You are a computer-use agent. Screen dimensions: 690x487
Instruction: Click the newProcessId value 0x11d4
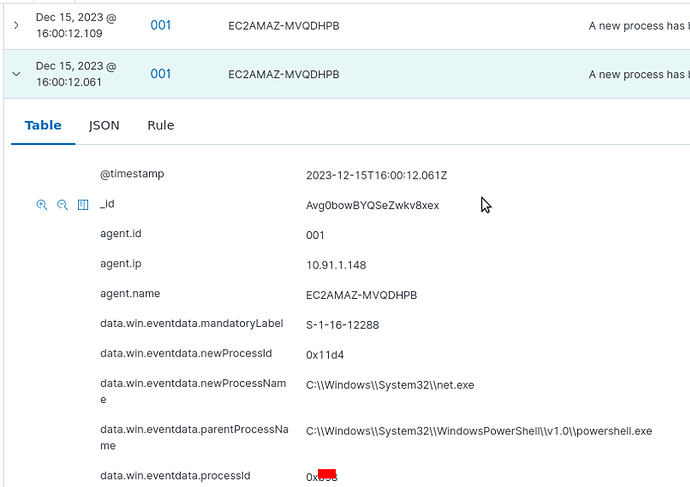tap(325, 354)
